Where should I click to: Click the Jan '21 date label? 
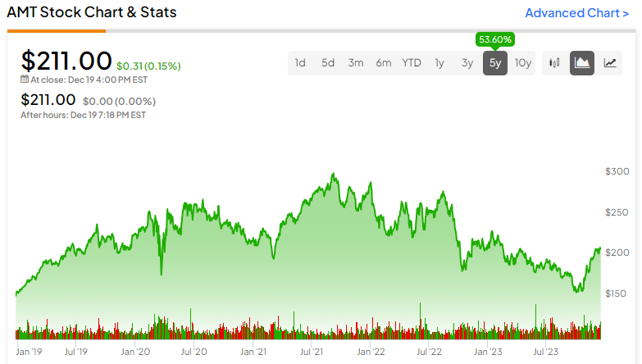253,352
